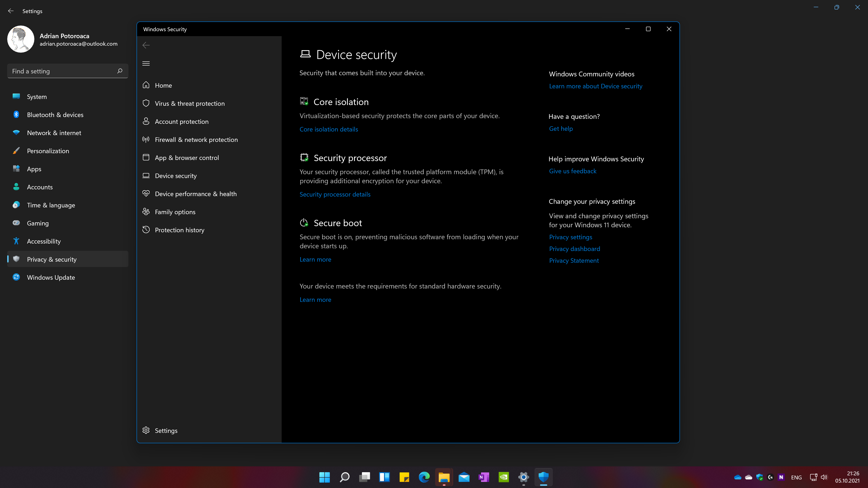Open System in Settings

point(68,97)
